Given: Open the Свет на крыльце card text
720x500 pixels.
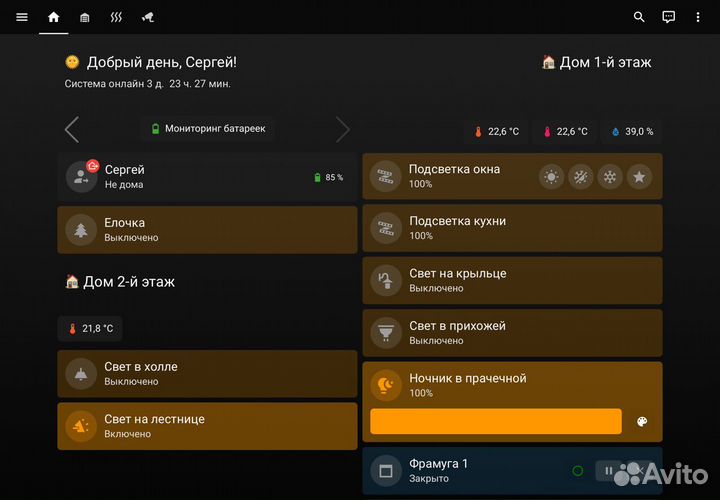Looking at the screenshot, I should 458,280.
